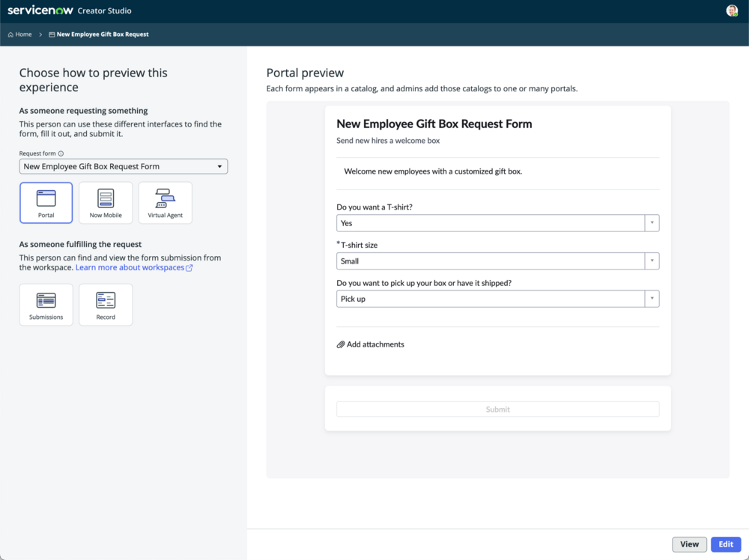Screen dimensions: 749x560
Task: Expand the 'Do you want a T-shirt?' dropdown arrow
Action: (652, 223)
